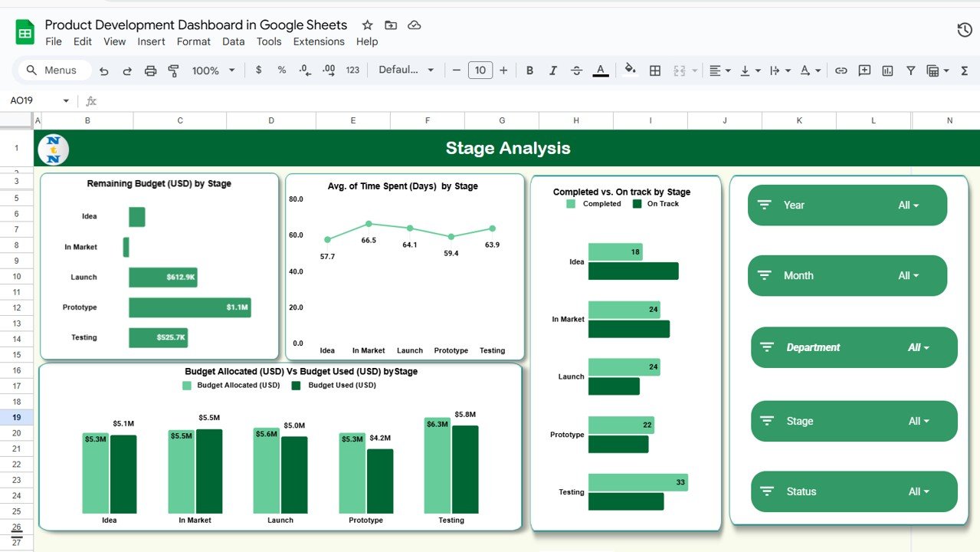Open the Data menu
Viewport: 980px width, 552px height.
233,41
